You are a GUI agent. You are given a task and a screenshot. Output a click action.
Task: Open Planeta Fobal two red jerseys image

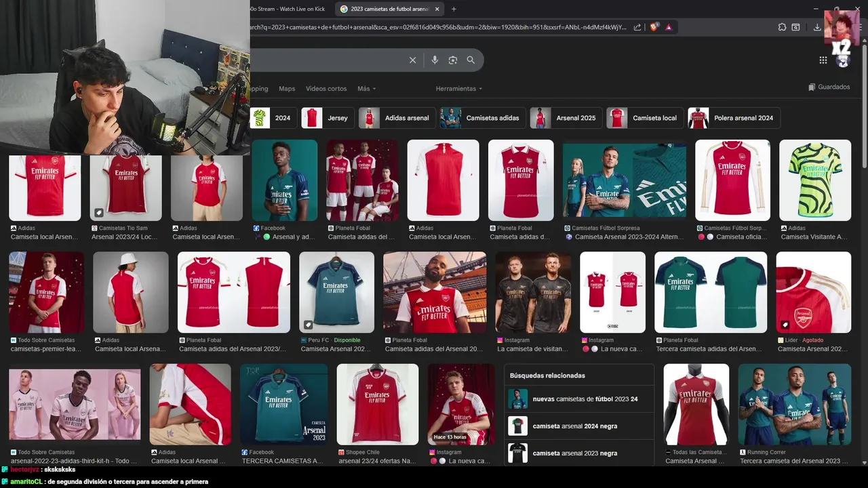234,292
